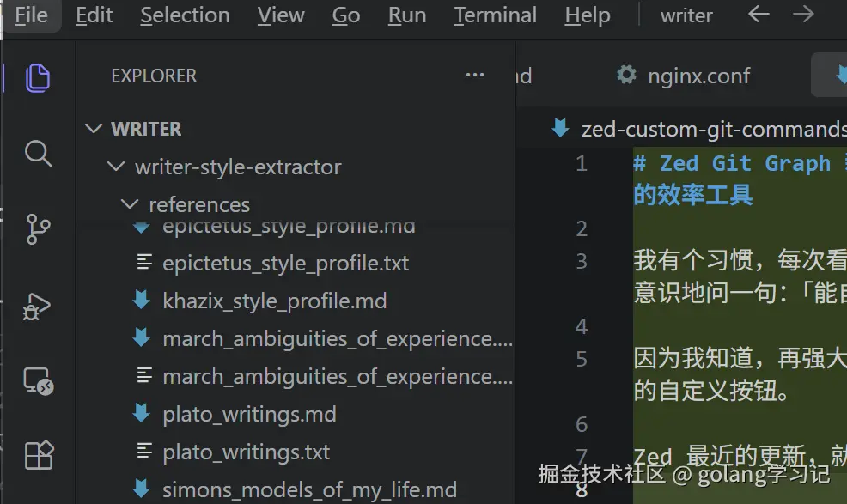Screen dimensions: 847x504
Task: Open Explorer more actions ellipsis
Action: click(x=475, y=75)
